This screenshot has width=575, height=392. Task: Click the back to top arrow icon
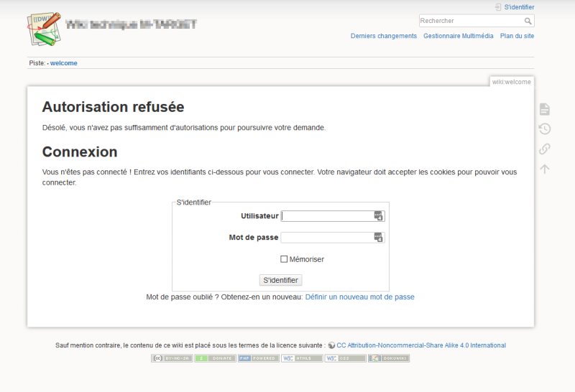[545, 169]
